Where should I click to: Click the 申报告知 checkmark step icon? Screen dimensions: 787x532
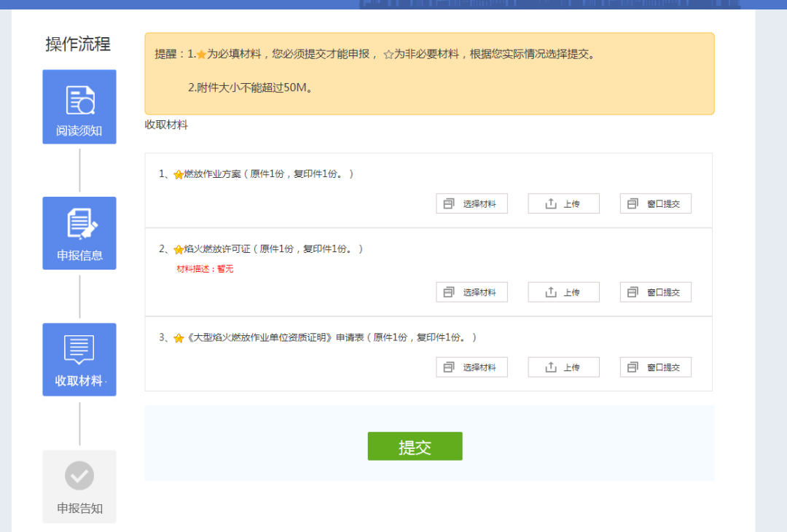coord(79,477)
